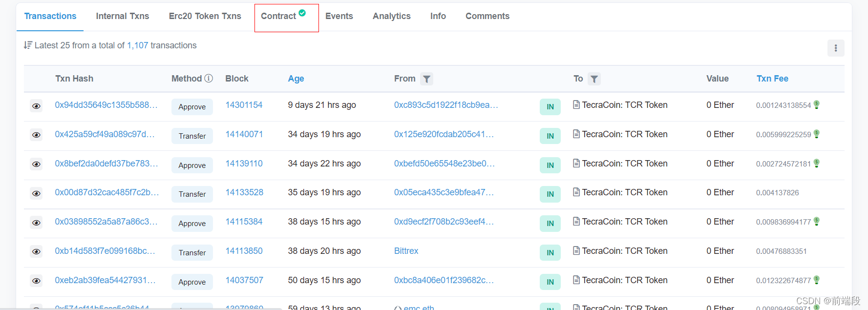This screenshot has height=310, width=868.
Task: Click contract document icon in block 14115384 row
Action: pyautogui.click(x=576, y=221)
